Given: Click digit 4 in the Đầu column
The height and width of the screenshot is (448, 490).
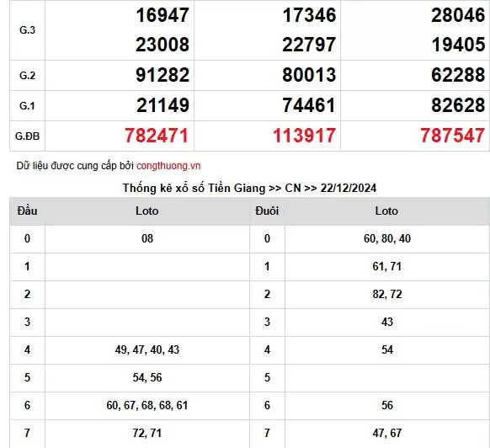Looking at the screenshot, I should pyautogui.click(x=27, y=349).
